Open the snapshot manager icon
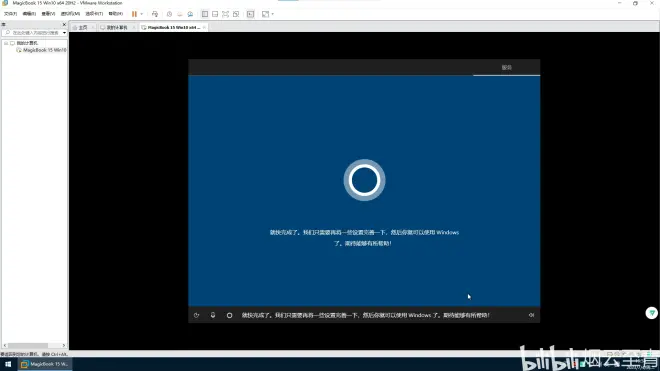The height and width of the screenshot is (371, 660). coord(190,14)
